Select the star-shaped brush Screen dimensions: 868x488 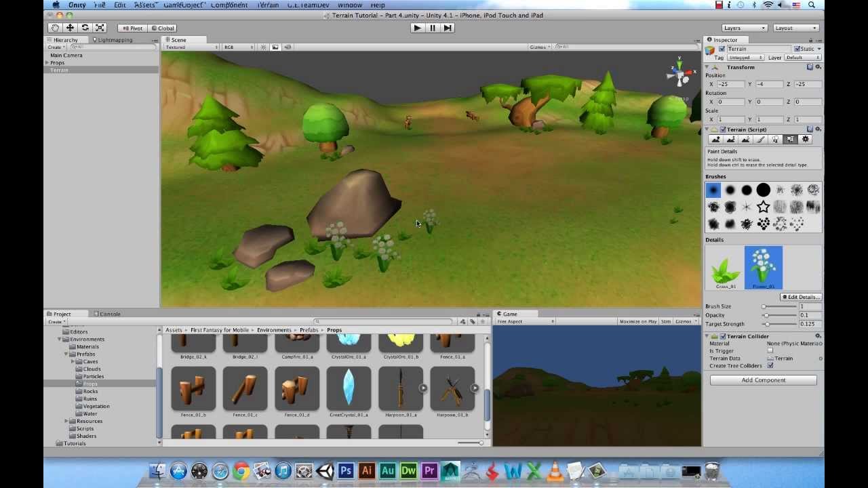pyautogui.click(x=764, y=207)
